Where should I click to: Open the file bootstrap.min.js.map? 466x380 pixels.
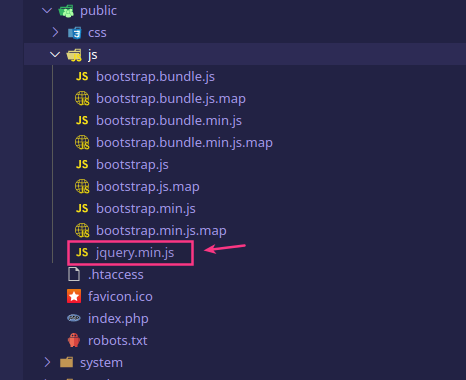click(161, 231)
